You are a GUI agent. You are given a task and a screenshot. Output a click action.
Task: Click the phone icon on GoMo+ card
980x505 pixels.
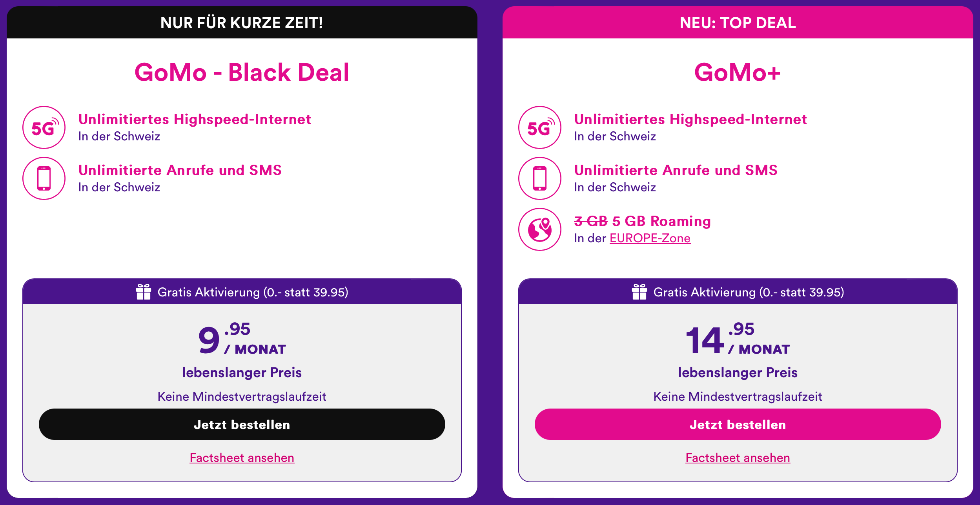point(541,178)
